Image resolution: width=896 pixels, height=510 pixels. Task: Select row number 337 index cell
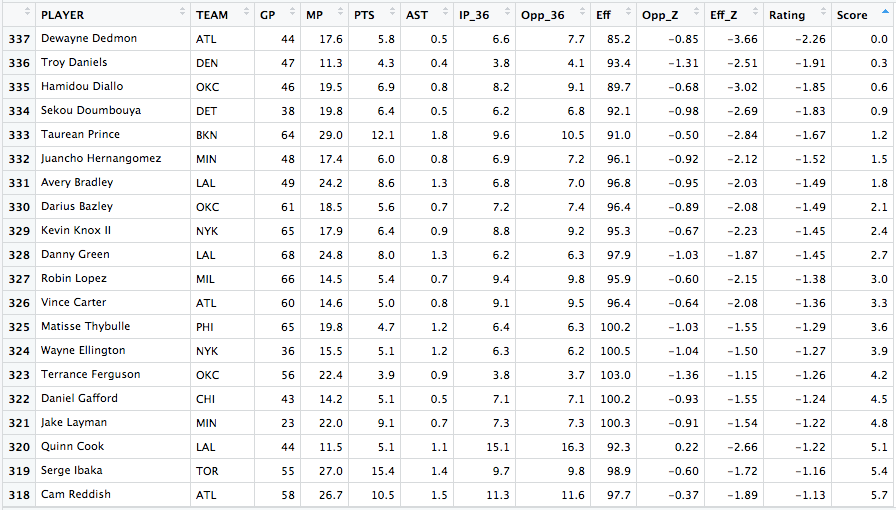coord(18,39)
